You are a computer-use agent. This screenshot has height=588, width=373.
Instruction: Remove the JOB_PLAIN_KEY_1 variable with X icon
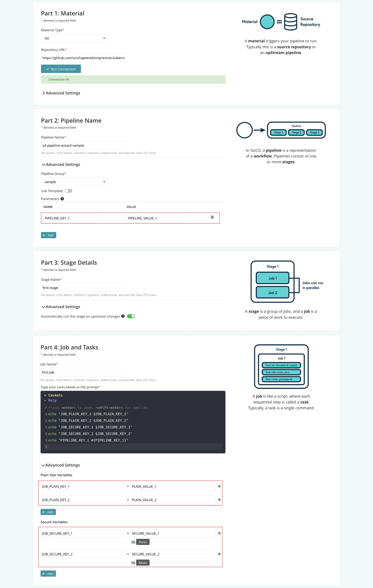[x=219, y=486]
